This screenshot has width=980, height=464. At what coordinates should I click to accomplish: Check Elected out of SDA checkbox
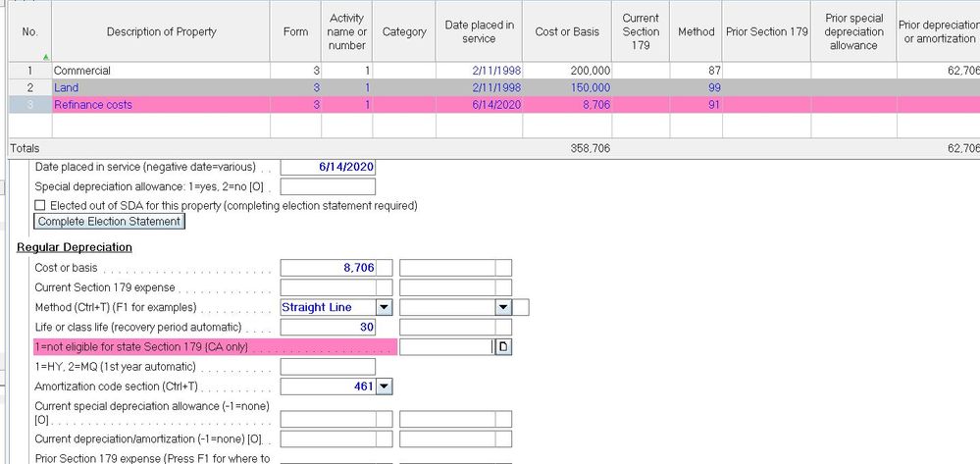(40, 205)
